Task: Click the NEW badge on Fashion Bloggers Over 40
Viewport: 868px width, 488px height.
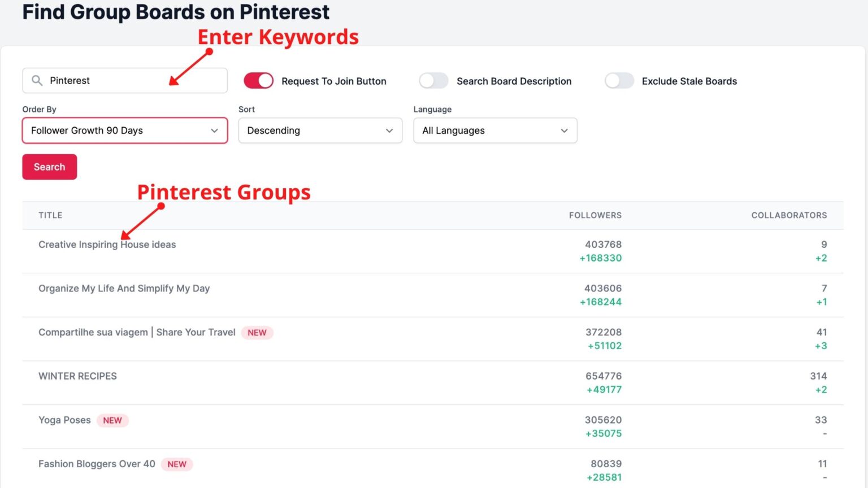Action: (x=177, y=464)
